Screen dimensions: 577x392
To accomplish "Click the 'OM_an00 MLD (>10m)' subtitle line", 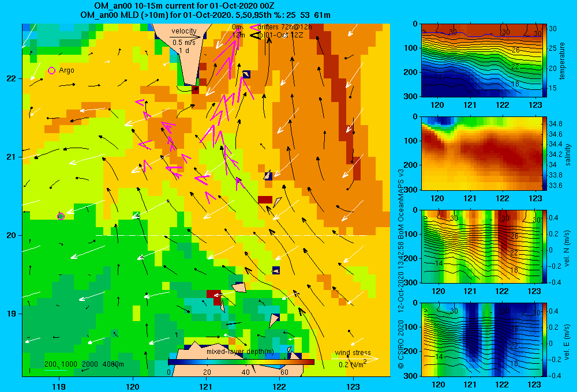I will pos(205,15).
